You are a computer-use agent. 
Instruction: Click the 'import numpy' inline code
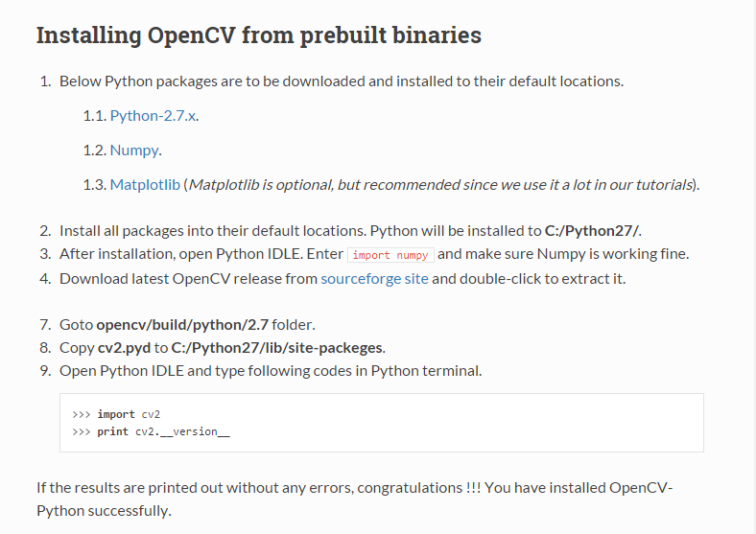pos(390,255)
